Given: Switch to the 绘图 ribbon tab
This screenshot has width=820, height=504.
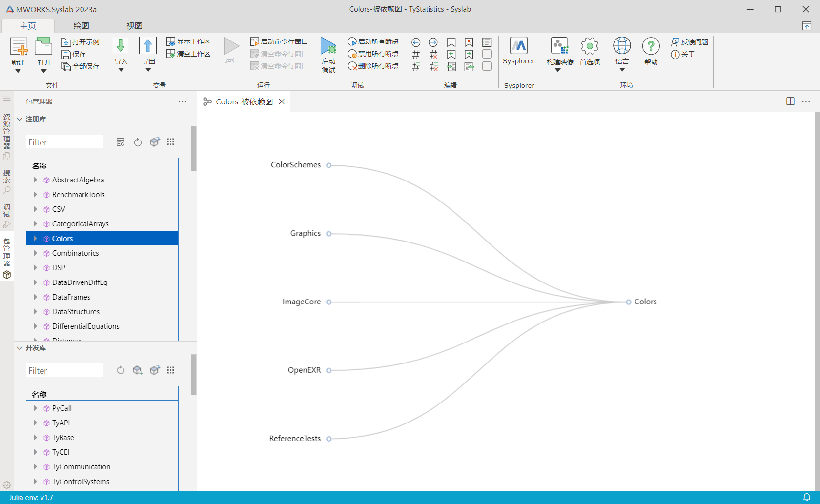Looking at the screenshot, I should [81, 26].
